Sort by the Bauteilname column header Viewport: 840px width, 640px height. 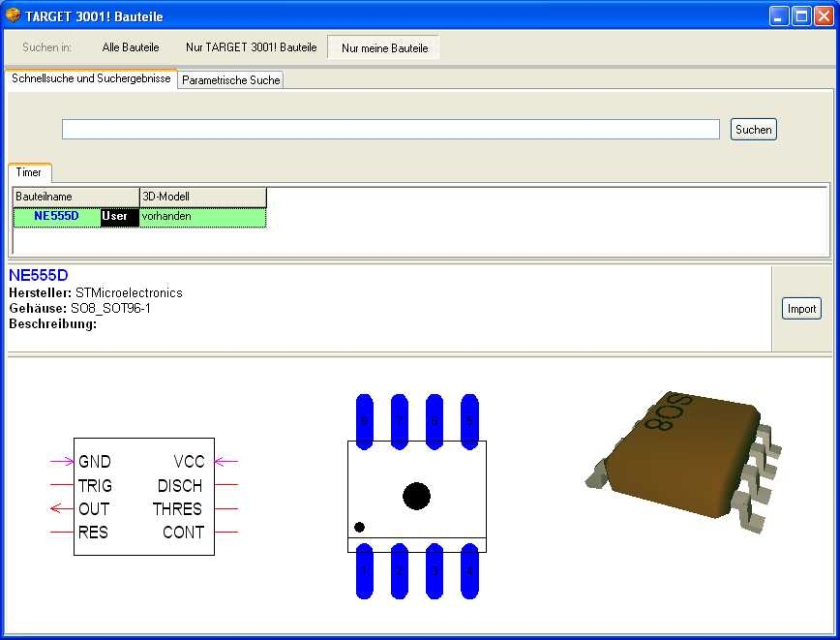point(75,197)
